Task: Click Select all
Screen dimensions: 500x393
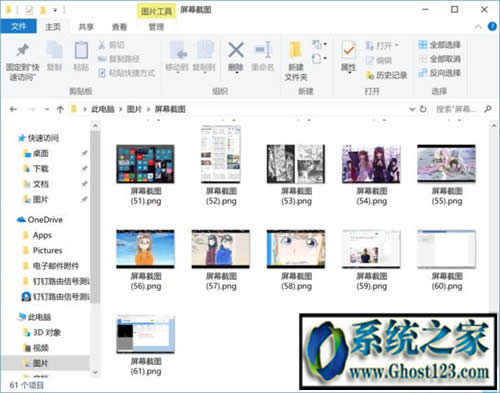Action: coord(440,45)
